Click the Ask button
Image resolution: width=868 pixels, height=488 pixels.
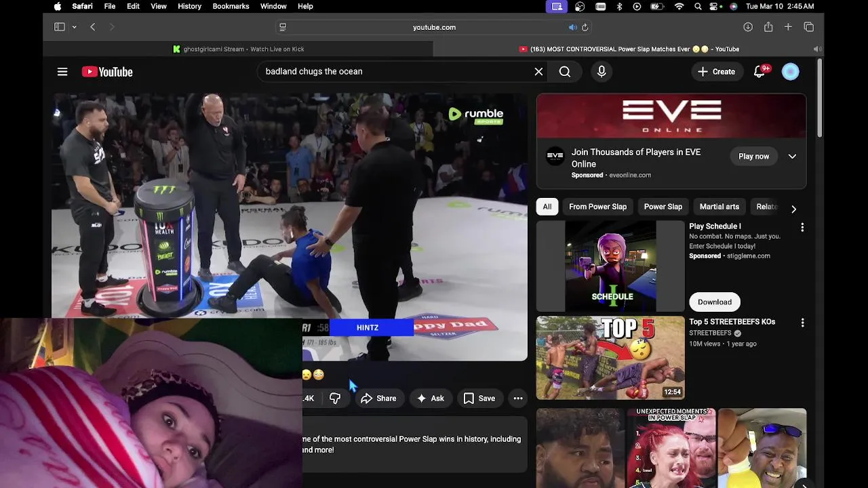pos(431,399)
